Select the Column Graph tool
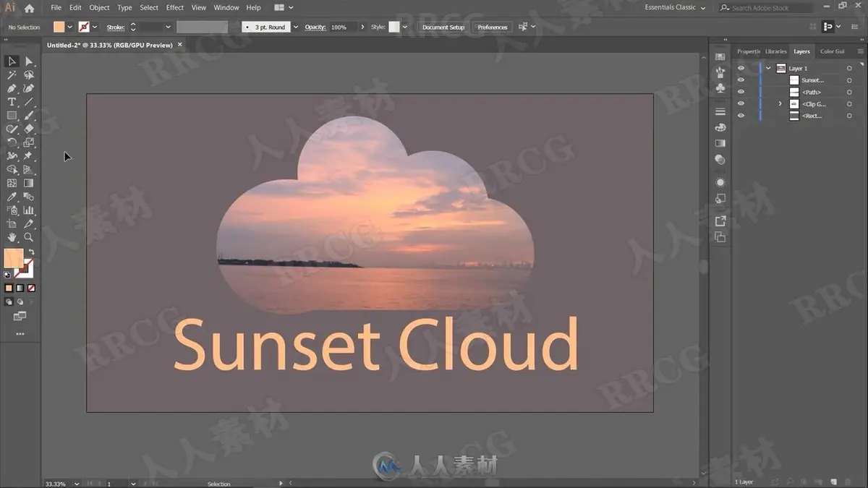 (29, 210)
